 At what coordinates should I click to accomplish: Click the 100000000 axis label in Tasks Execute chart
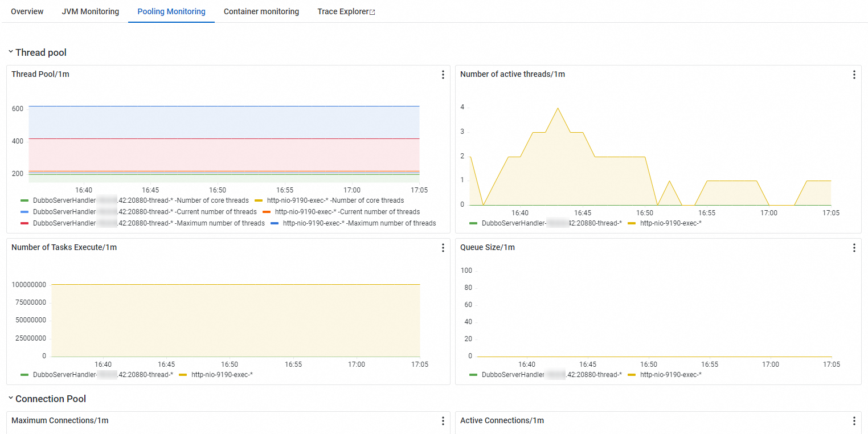point(28,284)
